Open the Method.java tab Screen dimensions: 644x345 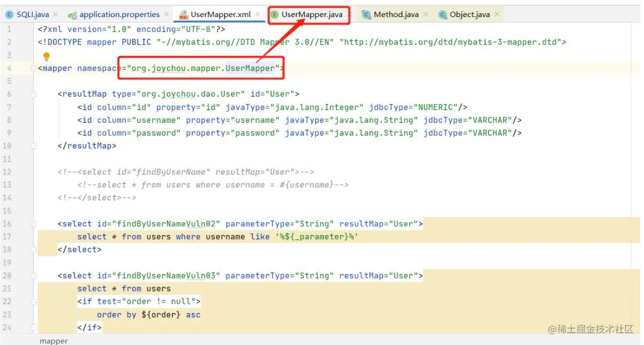[x=396, y=14]
